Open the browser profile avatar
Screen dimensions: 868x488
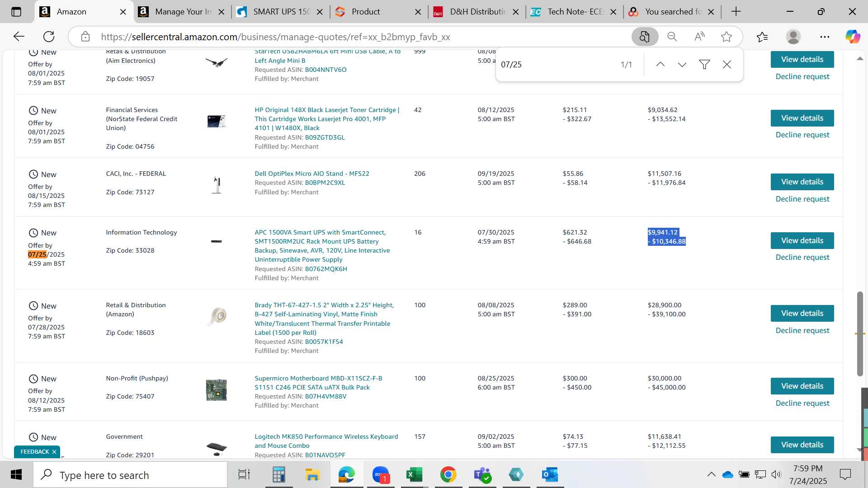coord(793,37)
